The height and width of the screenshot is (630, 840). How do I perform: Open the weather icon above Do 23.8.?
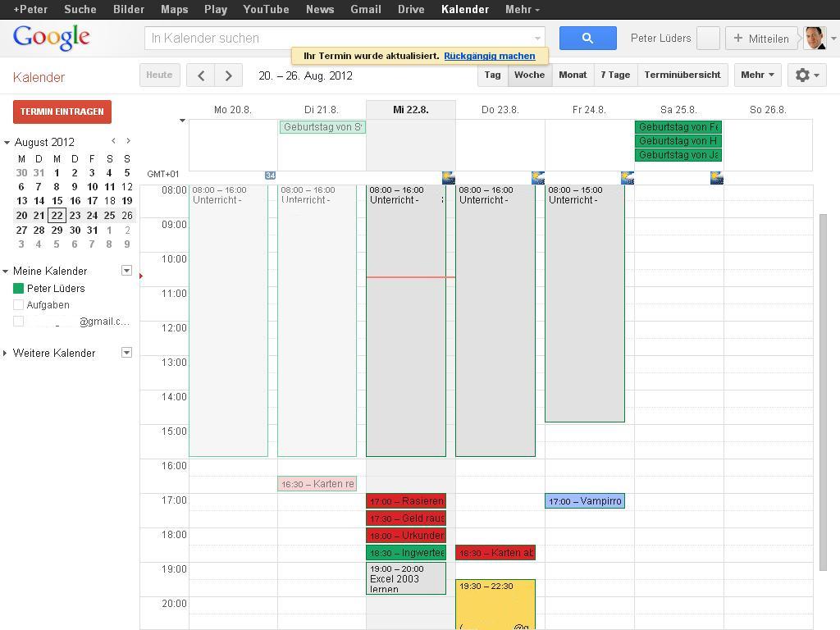coord(538,178)
